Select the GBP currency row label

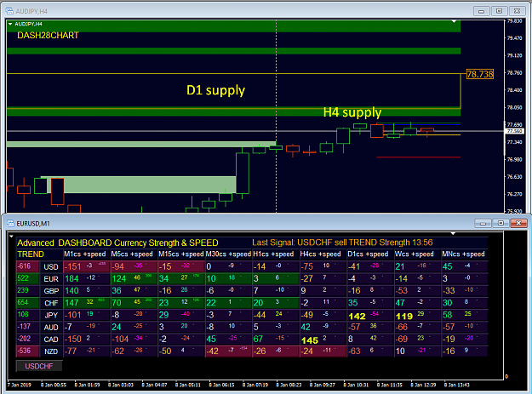[x=51, y=291]
